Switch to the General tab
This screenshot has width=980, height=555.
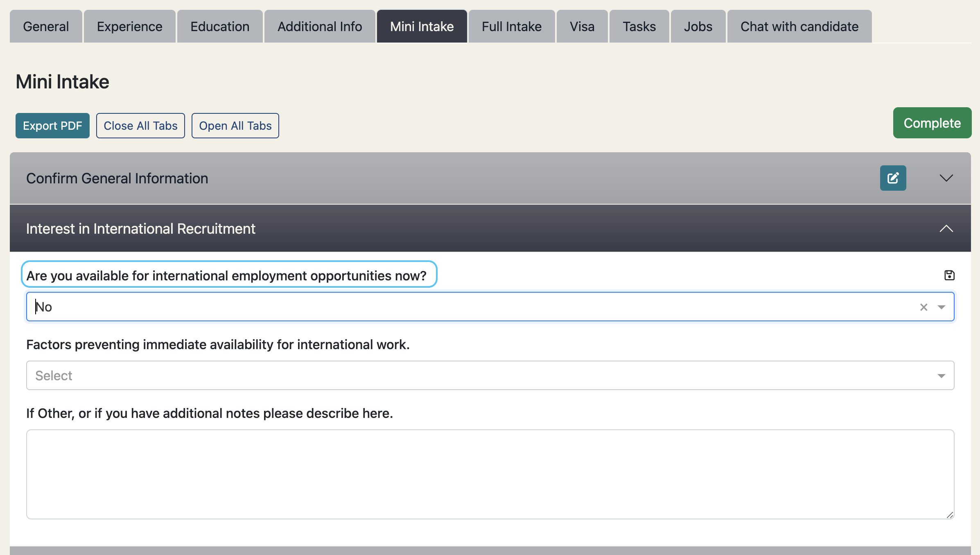pos(46,27)
